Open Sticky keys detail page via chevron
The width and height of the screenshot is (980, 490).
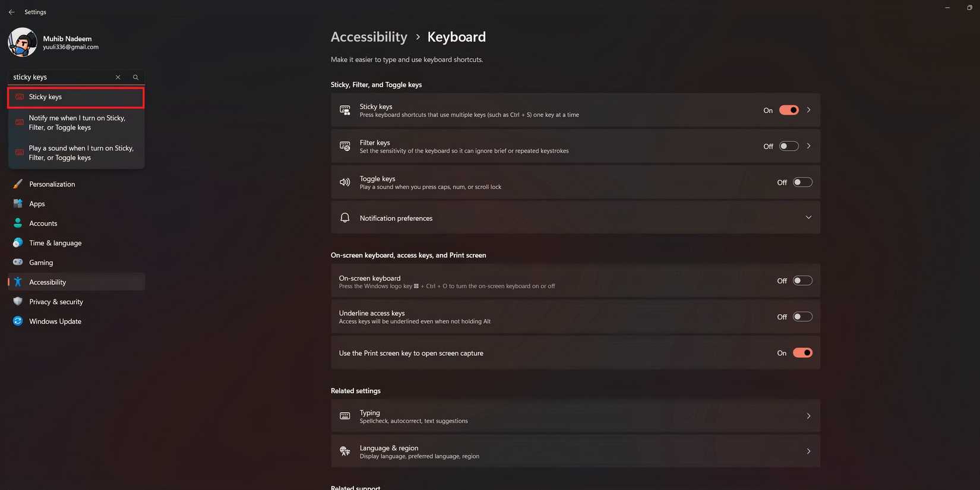click(x=808, y=110)
